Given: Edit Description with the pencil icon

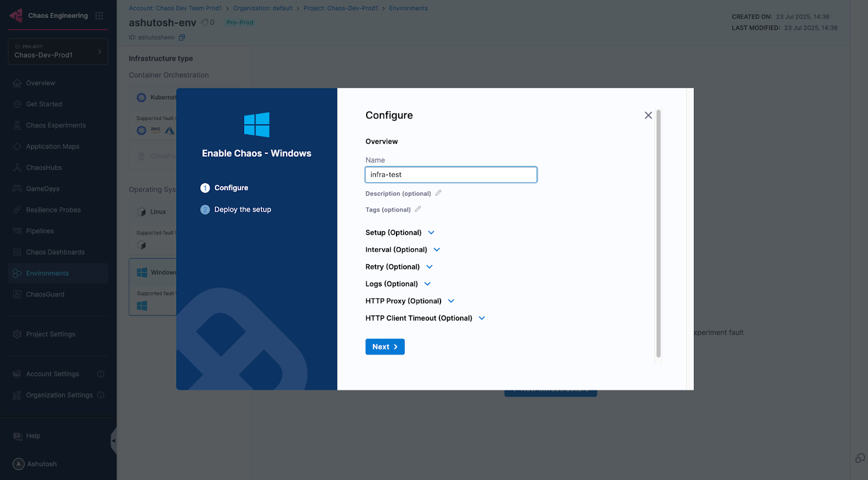Looking at the screenshot, I should pos(438,193).
